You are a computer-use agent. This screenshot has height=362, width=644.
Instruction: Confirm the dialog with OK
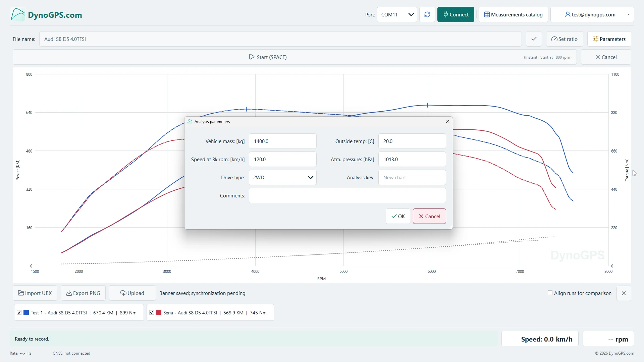tap(398, 216)
